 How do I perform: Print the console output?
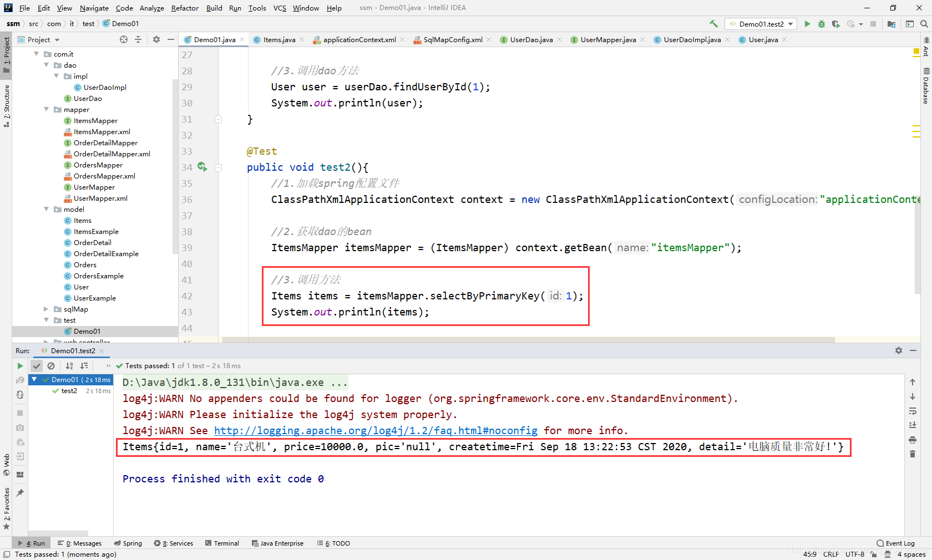click(x=913, y=440)
